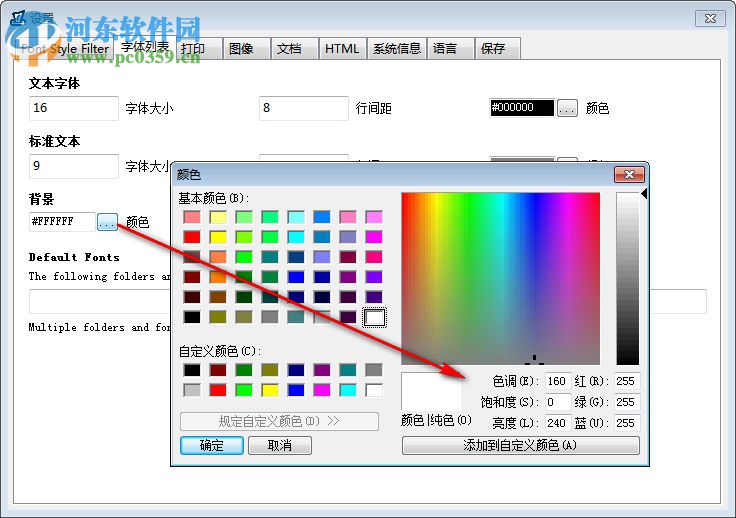Select the magenta basic color swatch in second row

pyautogui.click(x=374, y=237)
